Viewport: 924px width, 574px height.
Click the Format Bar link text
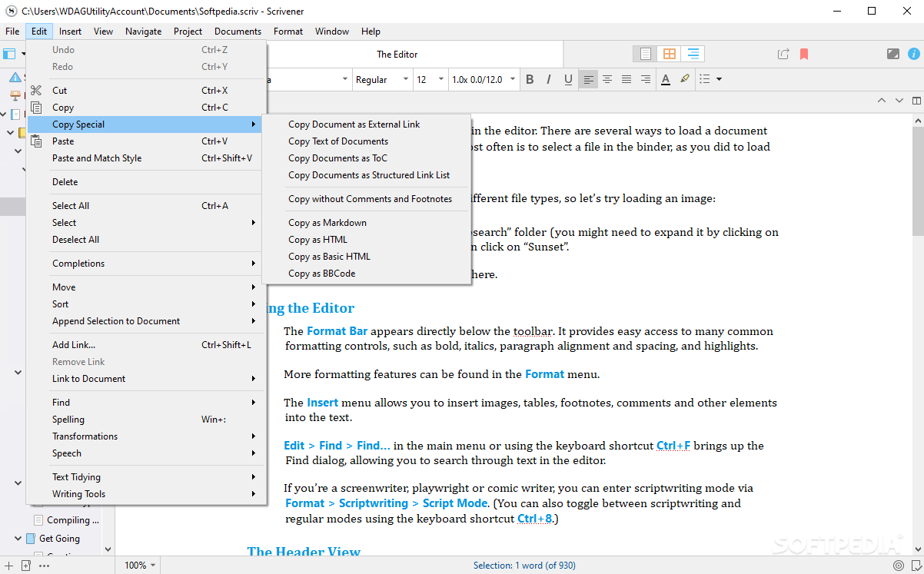(337, 332)
